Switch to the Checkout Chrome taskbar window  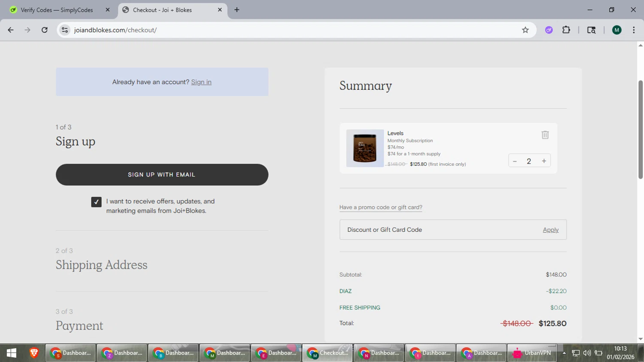click(328, 353)
